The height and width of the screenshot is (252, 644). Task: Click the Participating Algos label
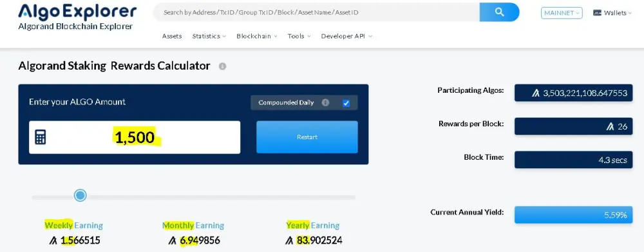tap(471, 90)
